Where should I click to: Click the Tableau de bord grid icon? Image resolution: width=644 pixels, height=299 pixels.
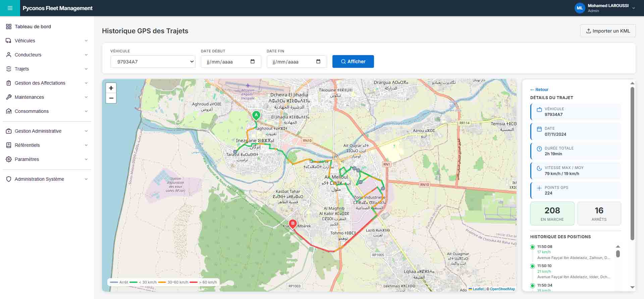[x=9, y=27]
